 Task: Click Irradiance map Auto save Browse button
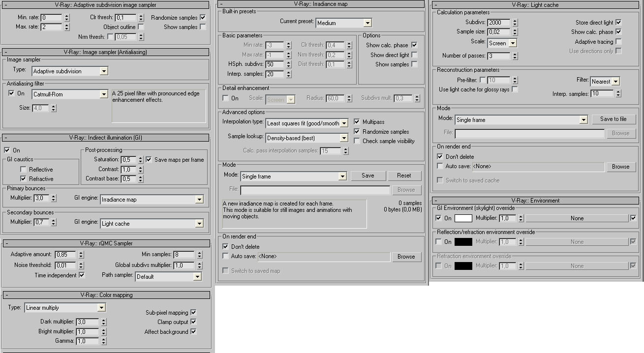[x=406, y=257]
